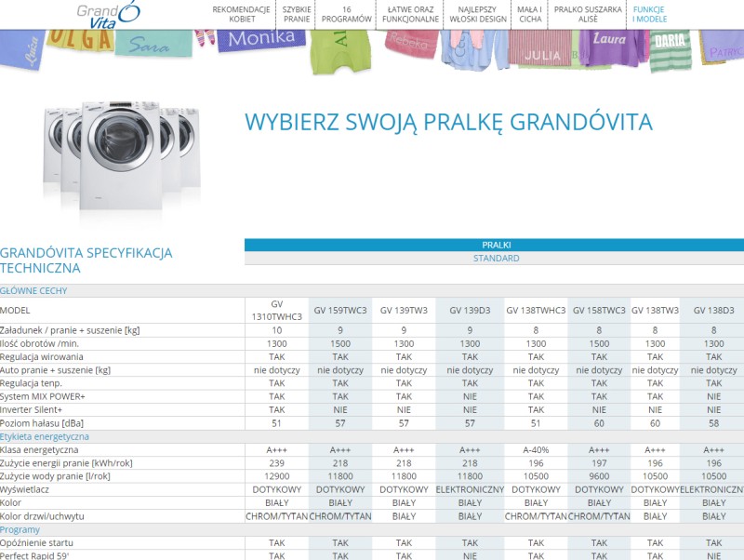Click the GV 138TWHC3 model header
Viewport: 744px width, 560px height.
tap(536, 311)
